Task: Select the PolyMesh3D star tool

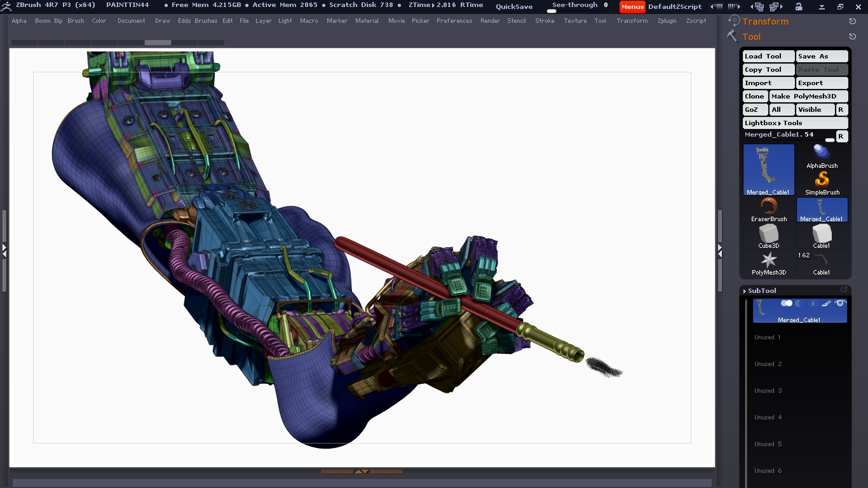Action: [769, 259]
